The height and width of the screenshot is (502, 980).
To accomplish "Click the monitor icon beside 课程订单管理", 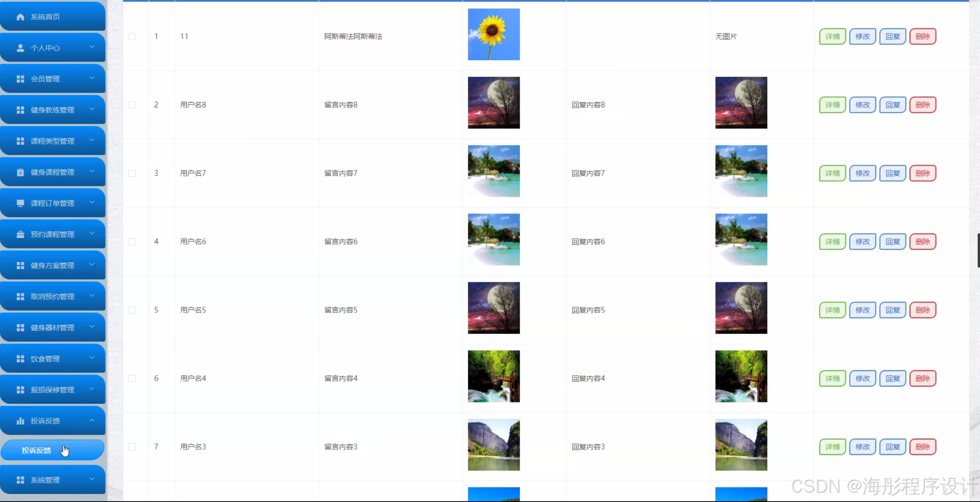I will (21, 203).
